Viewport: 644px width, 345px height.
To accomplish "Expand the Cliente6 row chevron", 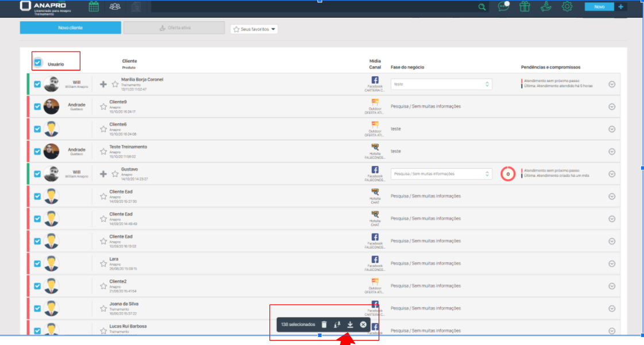I will tap(612, 129).
